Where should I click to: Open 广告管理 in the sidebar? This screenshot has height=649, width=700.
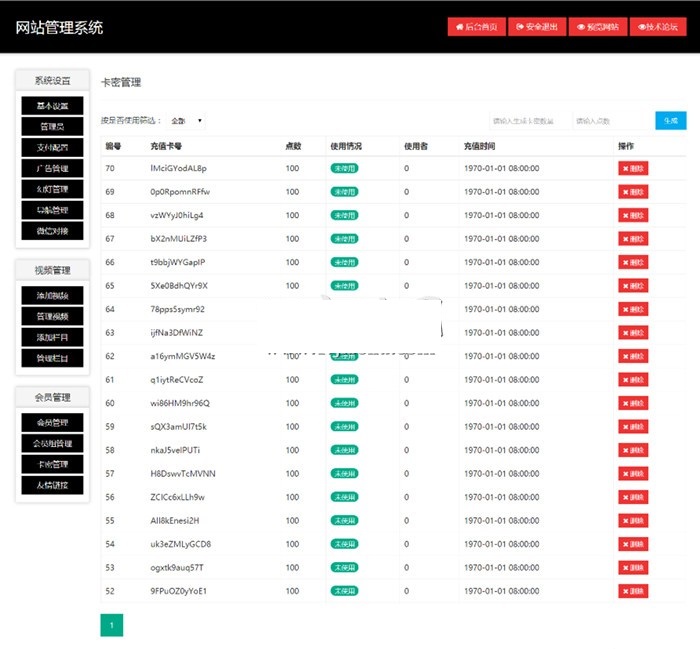coord(52,168)
